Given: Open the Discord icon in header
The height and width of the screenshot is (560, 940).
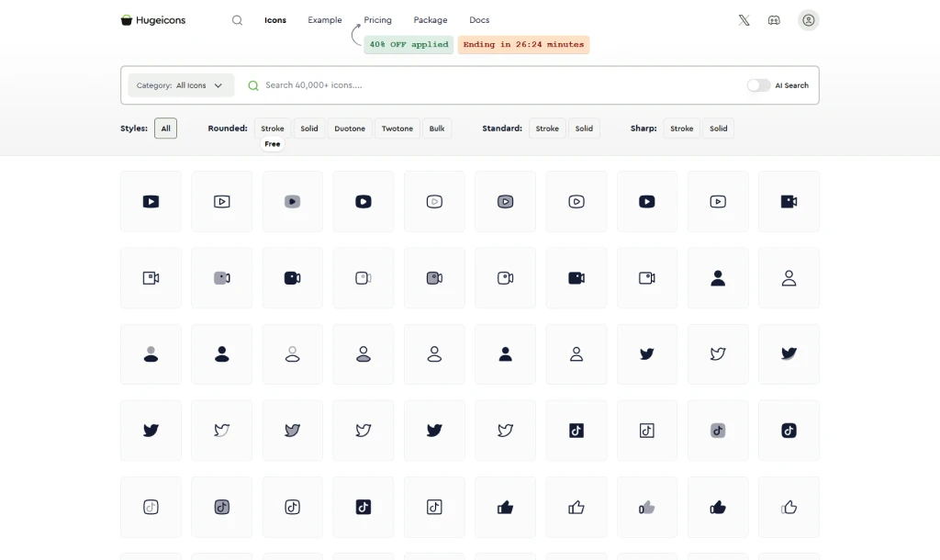Looking at the screenshot, I should (774, 20).
